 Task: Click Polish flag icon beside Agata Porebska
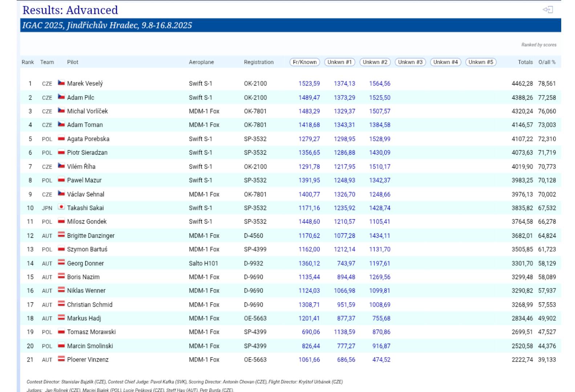tap(61, 139)
